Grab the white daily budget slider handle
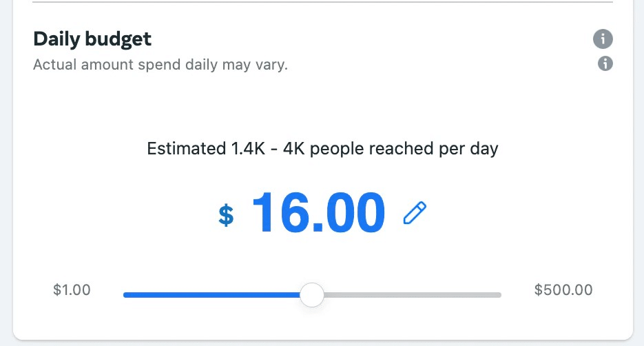The height and width of the screenshot is (346, 644). point(312,294)
